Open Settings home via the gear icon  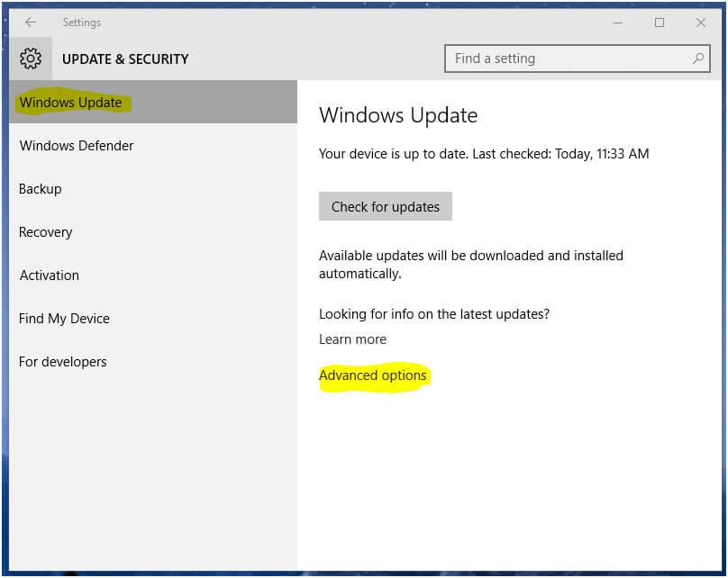point(31,59)
